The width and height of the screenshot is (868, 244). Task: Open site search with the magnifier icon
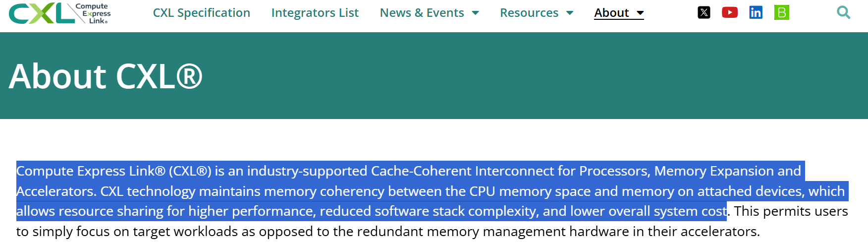coord(843,12)
